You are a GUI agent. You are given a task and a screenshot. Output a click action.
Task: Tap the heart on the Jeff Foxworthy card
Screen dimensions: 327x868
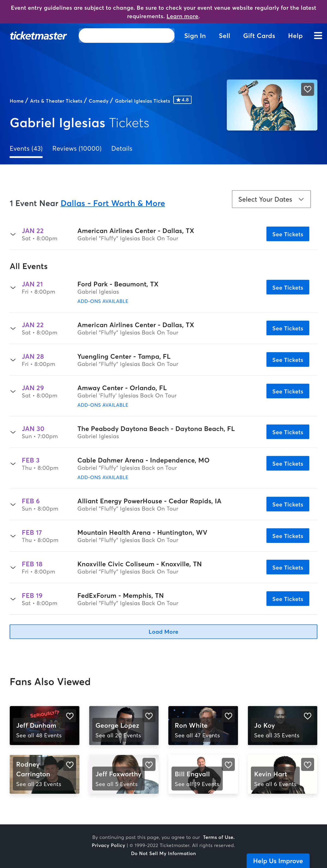(149, 765)
